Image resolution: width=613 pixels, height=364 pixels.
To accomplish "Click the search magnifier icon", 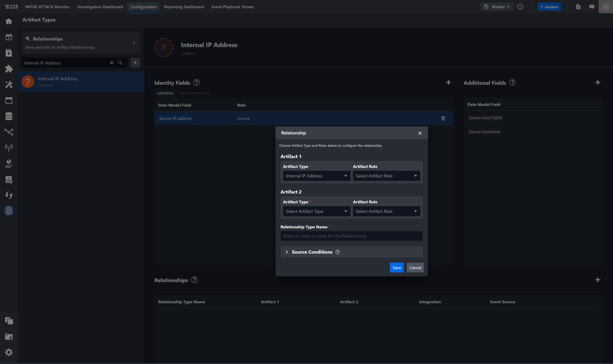I will [x=120, y=63].
